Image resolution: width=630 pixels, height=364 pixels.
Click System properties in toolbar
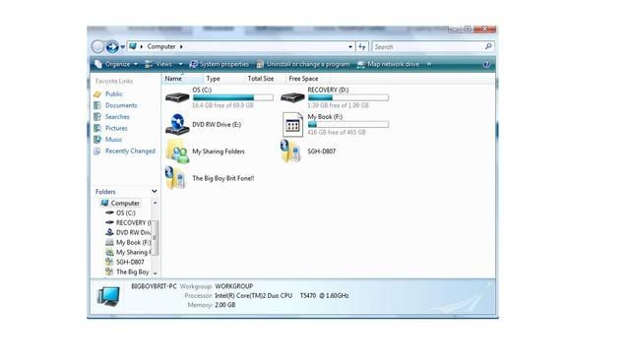pyautogui.click(x=219, y=64)
